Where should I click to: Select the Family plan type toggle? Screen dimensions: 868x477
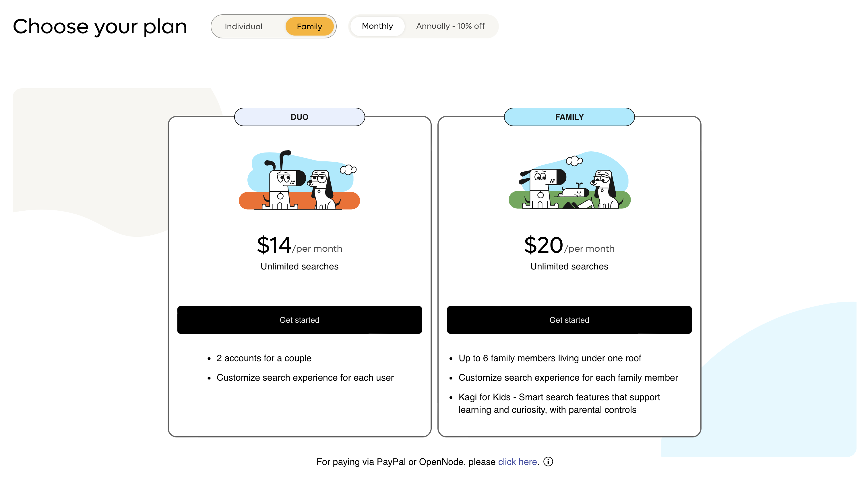(x=309, y=26)
